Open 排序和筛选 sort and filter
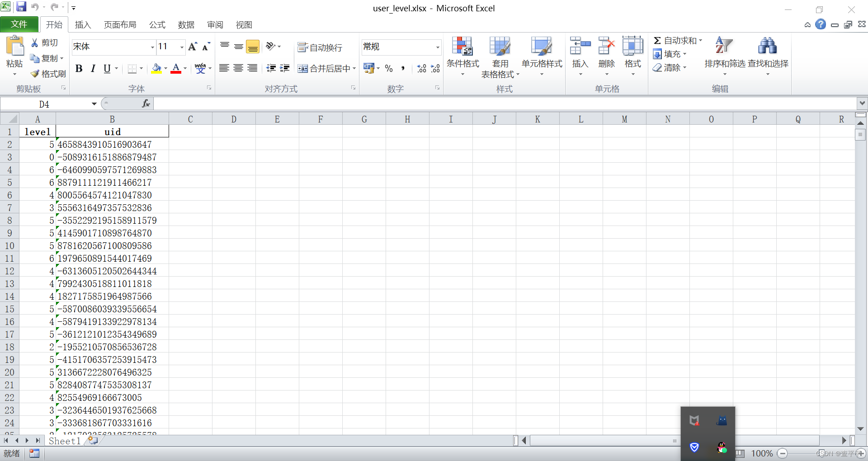Screen dimensions: 868x461 (x=725, y=56)
